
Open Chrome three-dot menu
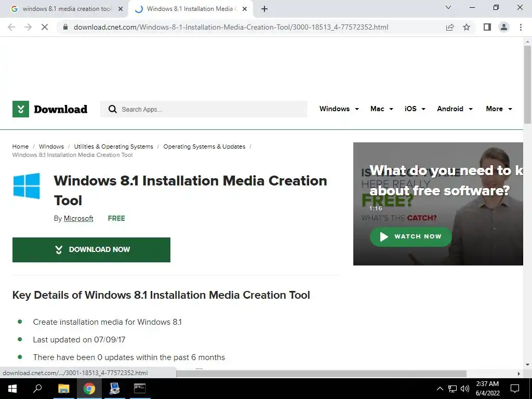(521, 27)
